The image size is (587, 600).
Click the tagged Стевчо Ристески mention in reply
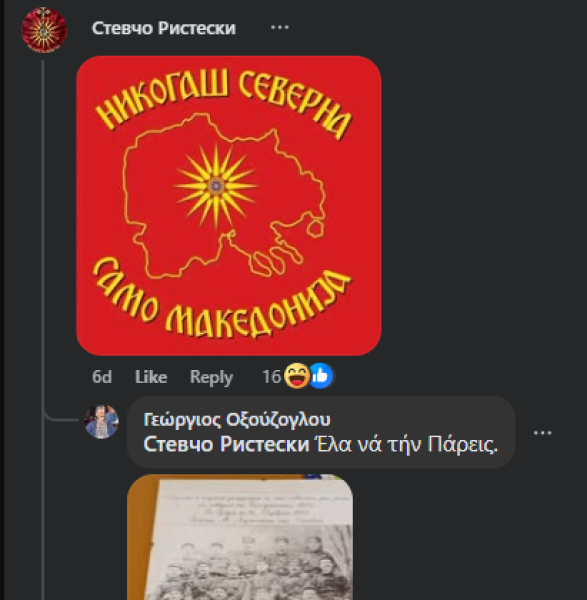pos(226,444)
